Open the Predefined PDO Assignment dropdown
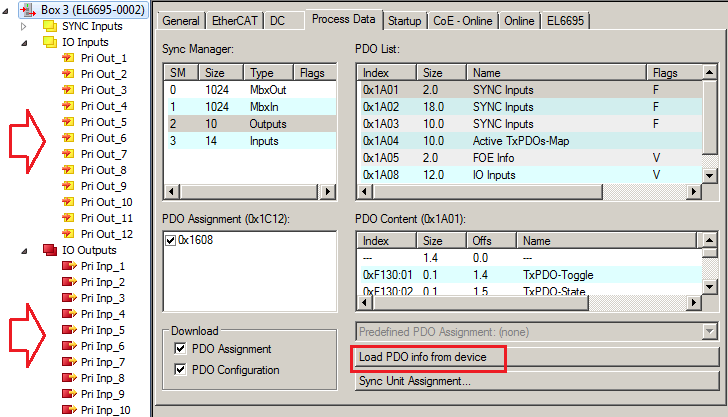 [x=709, y=332]
